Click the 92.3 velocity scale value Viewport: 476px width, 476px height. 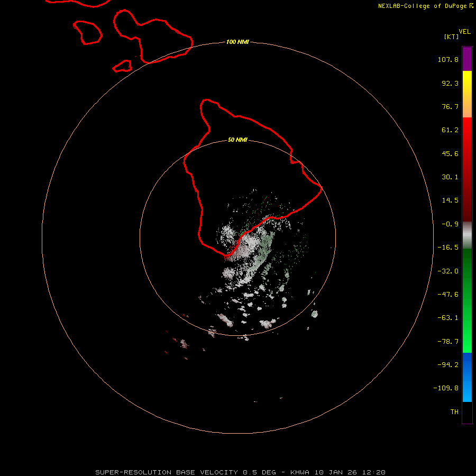(450, 83)
